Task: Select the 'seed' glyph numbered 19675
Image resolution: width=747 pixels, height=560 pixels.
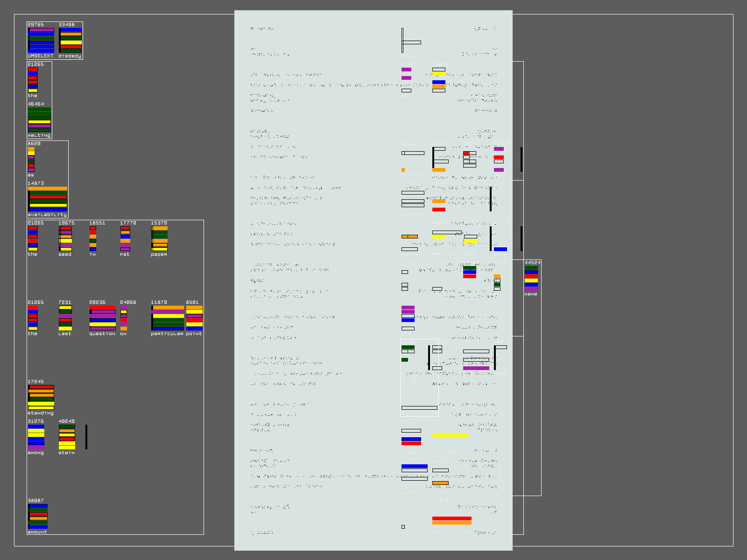Action: pyautogui.click(x=65, y=238)
